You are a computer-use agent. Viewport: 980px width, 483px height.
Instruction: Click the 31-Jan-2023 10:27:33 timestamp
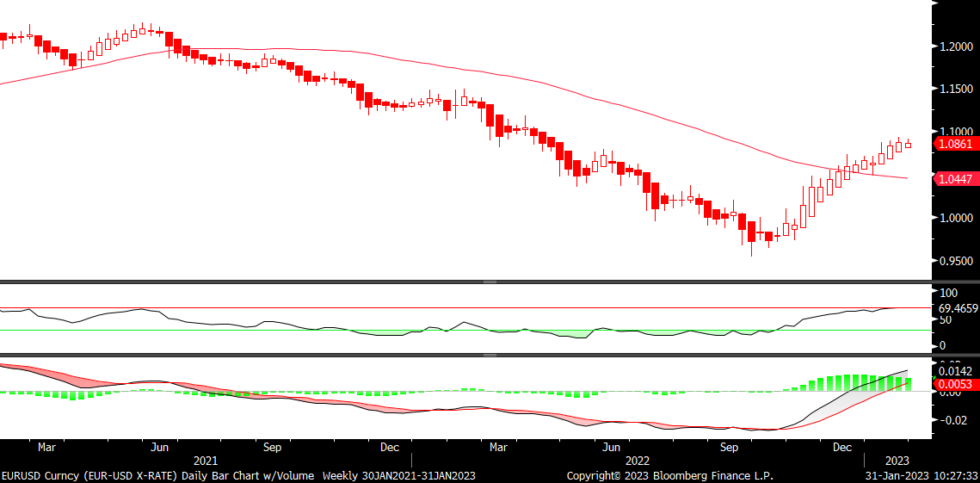point(921,475)
